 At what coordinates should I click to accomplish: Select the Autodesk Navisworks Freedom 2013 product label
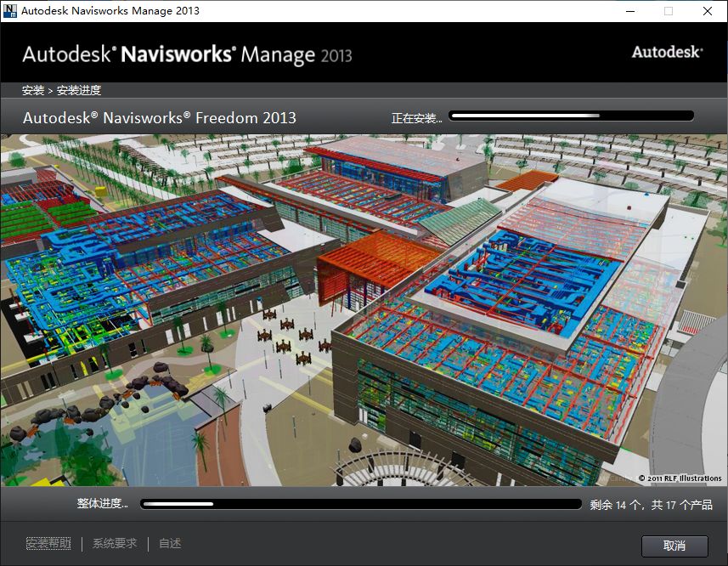tap(161, 118)
